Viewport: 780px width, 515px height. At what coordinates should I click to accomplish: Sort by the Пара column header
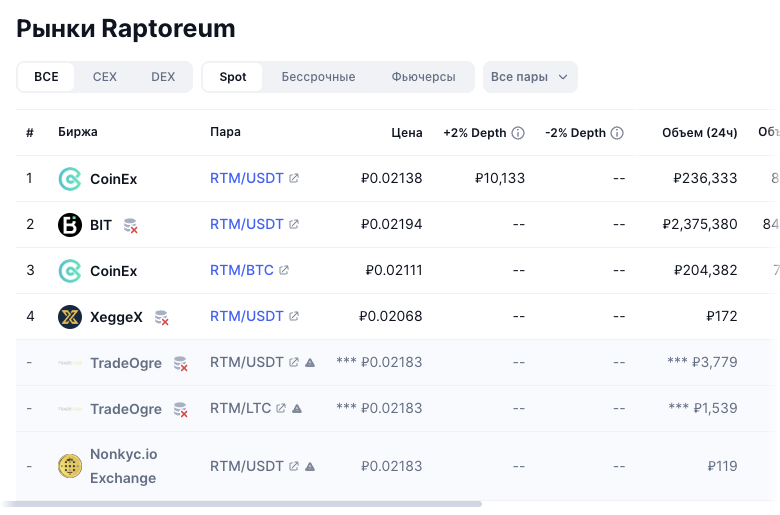225,132
